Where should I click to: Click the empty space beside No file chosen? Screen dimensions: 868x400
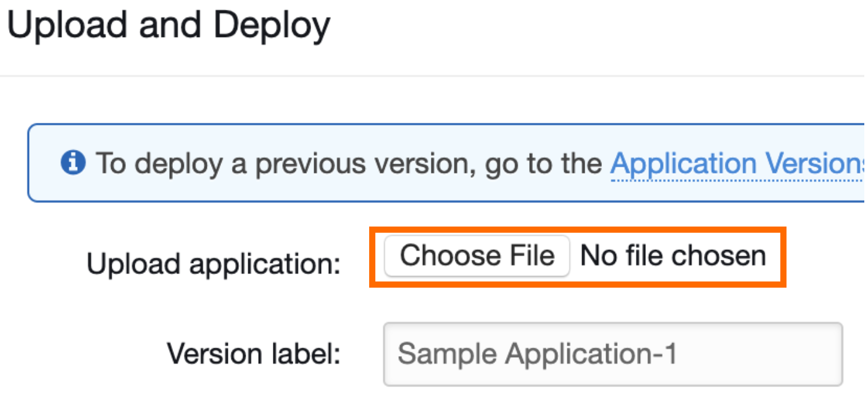(x=775, y=256)
